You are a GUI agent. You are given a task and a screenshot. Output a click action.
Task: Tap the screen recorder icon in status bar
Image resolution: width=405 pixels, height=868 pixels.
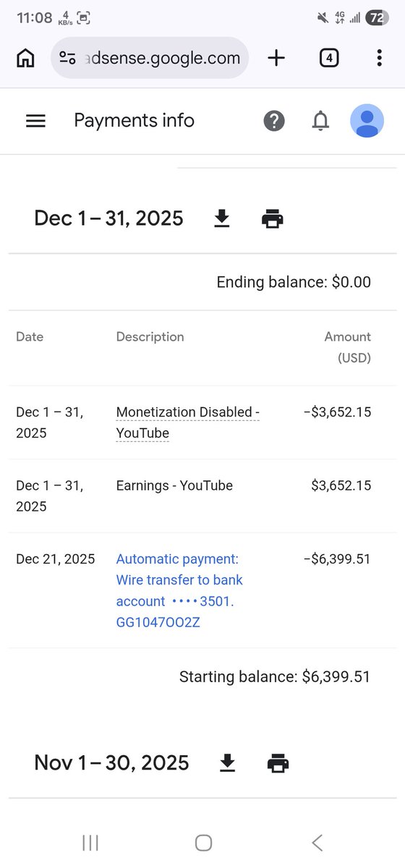pyautogui.click(x=84, y=18)
